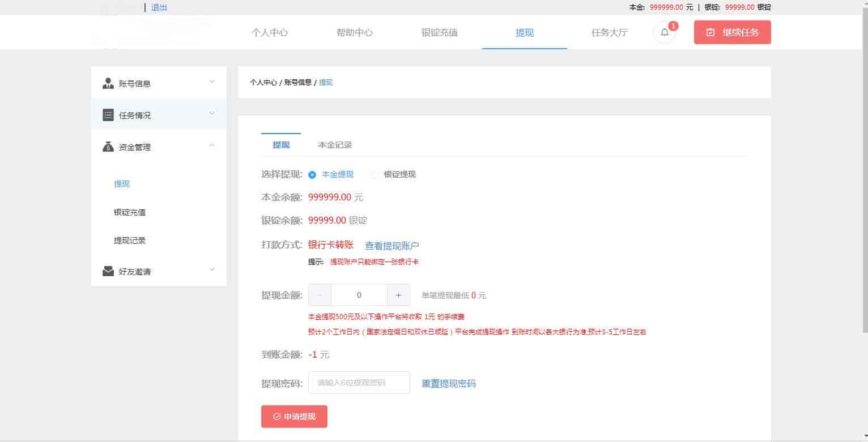Screen dimensions: 868x442
Task: Expand the 账号信息 sidebar section
Action: pos(212,82)
